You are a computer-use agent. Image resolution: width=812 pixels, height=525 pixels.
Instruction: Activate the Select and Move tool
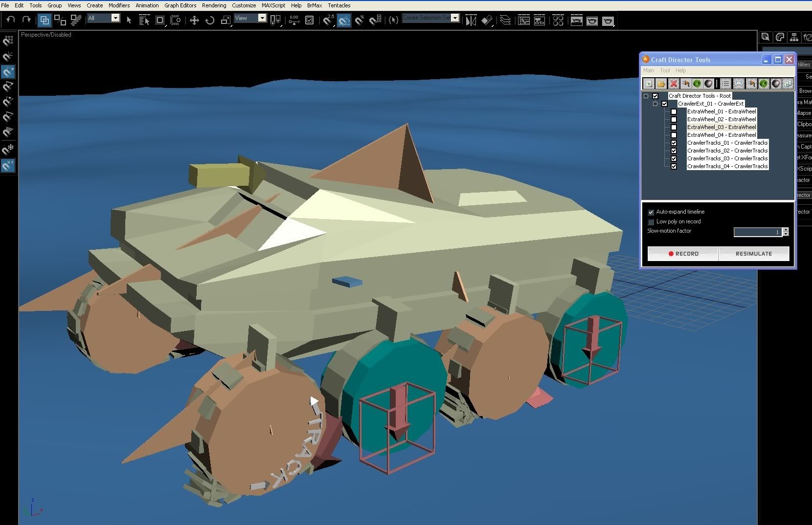coord(194,20)
